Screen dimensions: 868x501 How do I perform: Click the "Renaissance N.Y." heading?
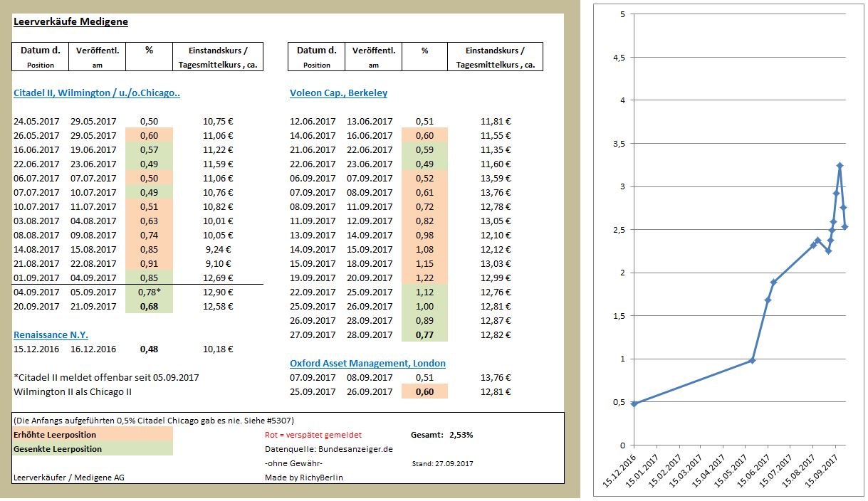[x=51, y=334]
